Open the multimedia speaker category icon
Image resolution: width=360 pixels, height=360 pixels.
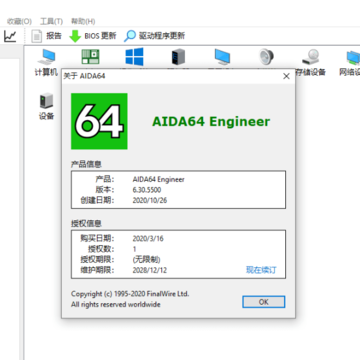pyautogui.click(x=266, y=57)
